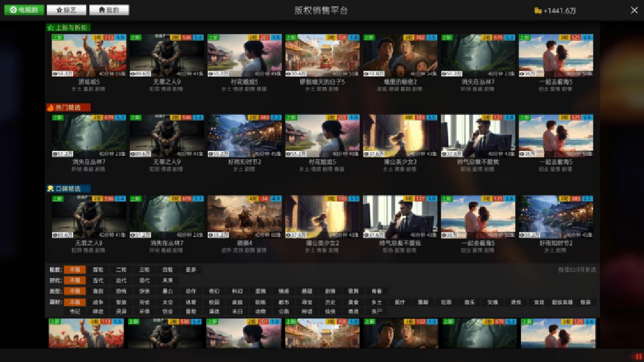Click the 口碑精选 section header icon
Screen dimensions: 644x362
tap(50, 188)
